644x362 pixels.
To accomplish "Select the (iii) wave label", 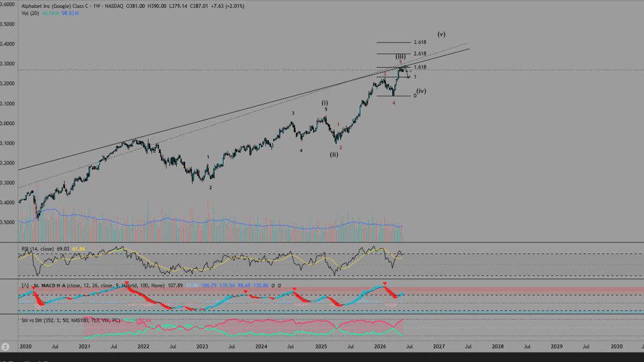I will [401, 56].
